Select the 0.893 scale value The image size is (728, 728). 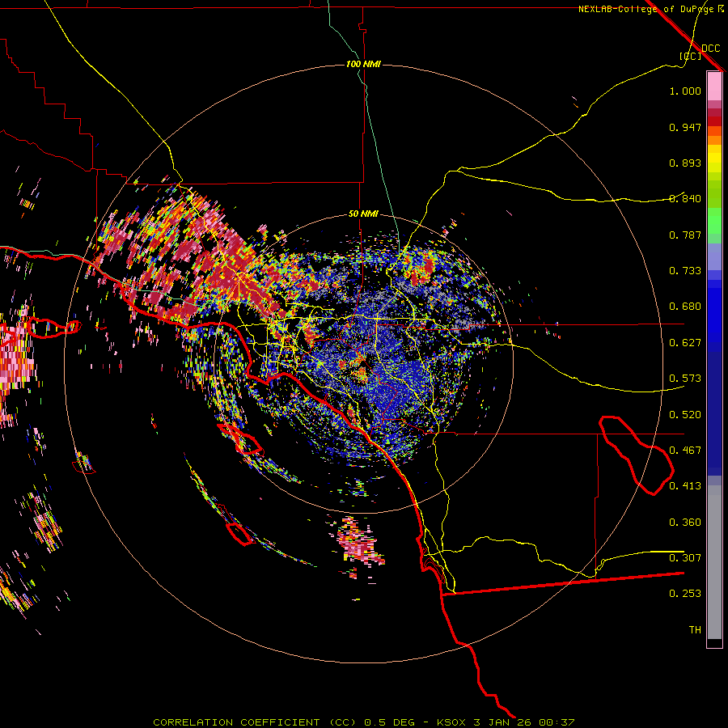(x=685, y=163)
